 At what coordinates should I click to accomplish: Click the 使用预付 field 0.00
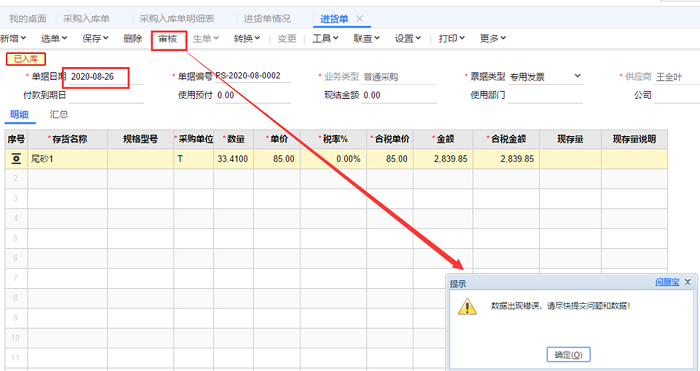[253, 96]
